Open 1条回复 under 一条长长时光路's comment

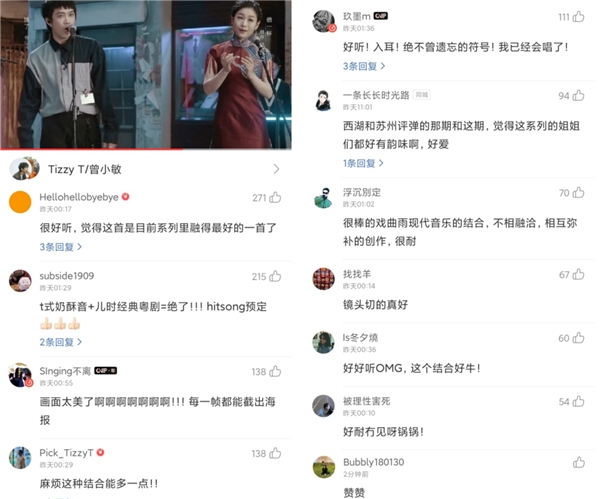point(363,163)
